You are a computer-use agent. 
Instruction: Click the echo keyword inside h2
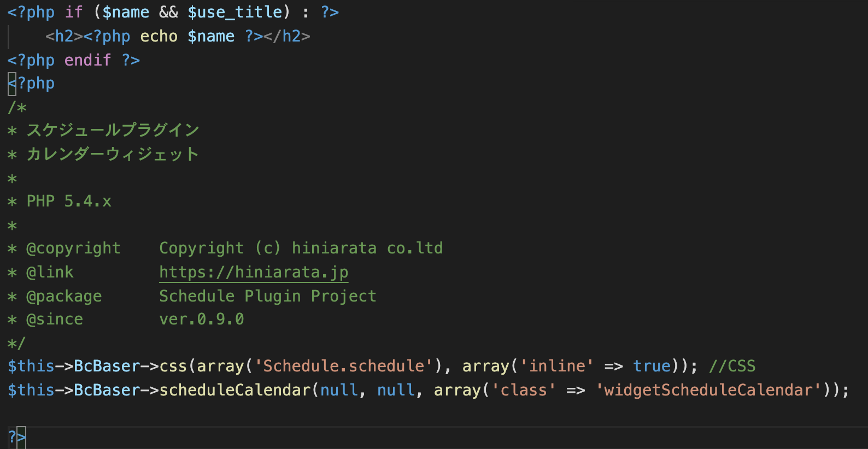[x=159, y=36]
